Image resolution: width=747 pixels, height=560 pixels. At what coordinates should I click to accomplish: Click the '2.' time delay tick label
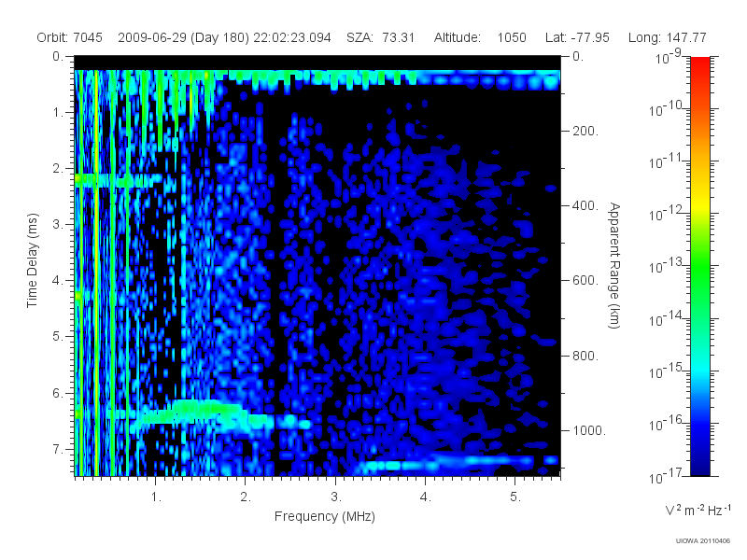pyautogui.click(x=58, y=169)
